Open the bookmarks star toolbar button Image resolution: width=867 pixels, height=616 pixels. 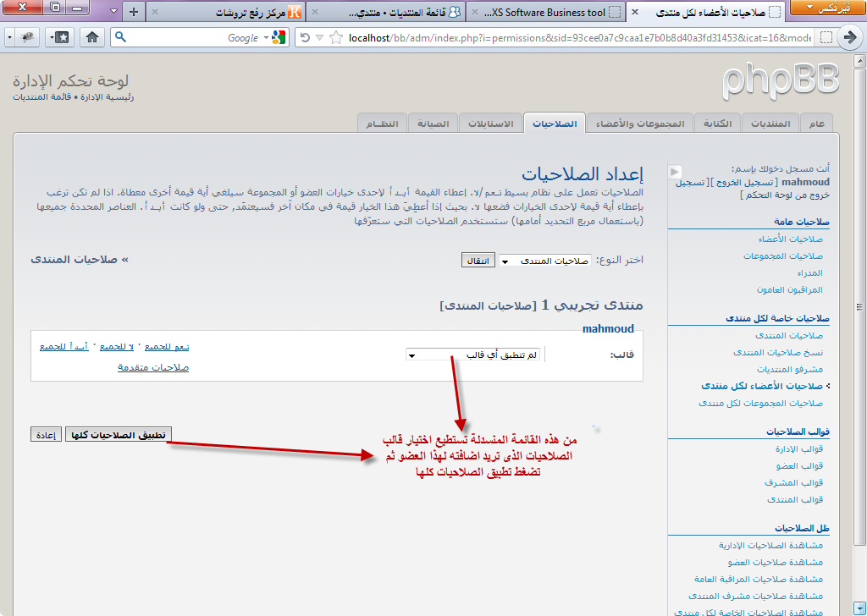[x=60, y=37]
